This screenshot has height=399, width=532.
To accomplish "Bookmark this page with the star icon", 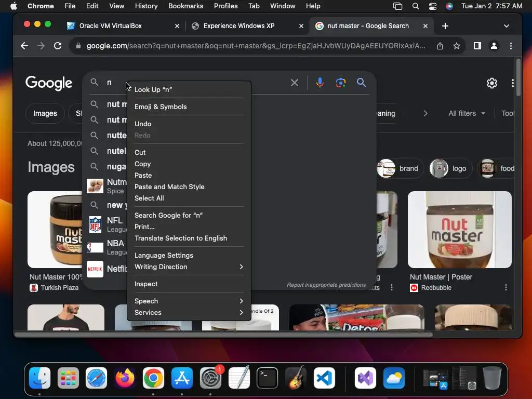I will pyautogui.click(x=457, y=46).
